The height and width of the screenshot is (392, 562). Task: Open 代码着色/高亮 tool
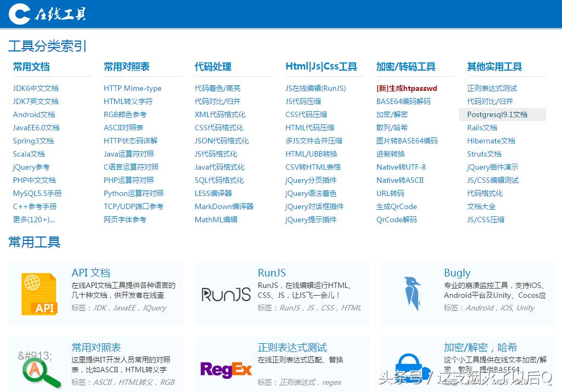(x=217, y=88)
